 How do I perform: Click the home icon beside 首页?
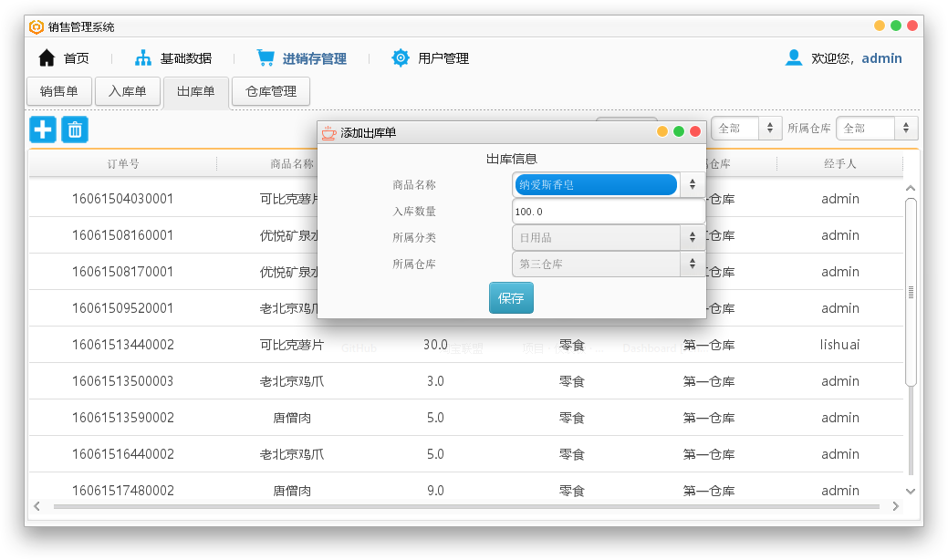click(x=47, y=58)
